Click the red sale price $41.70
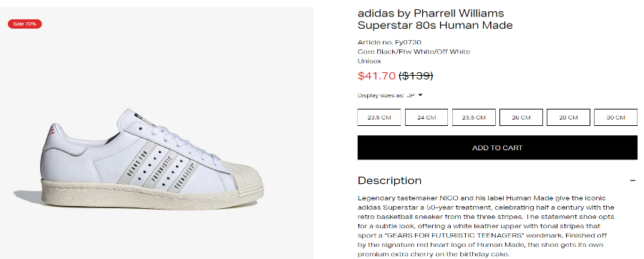This screenshot has height=259, width=644. pyautogui.click(x=376, y=76)
